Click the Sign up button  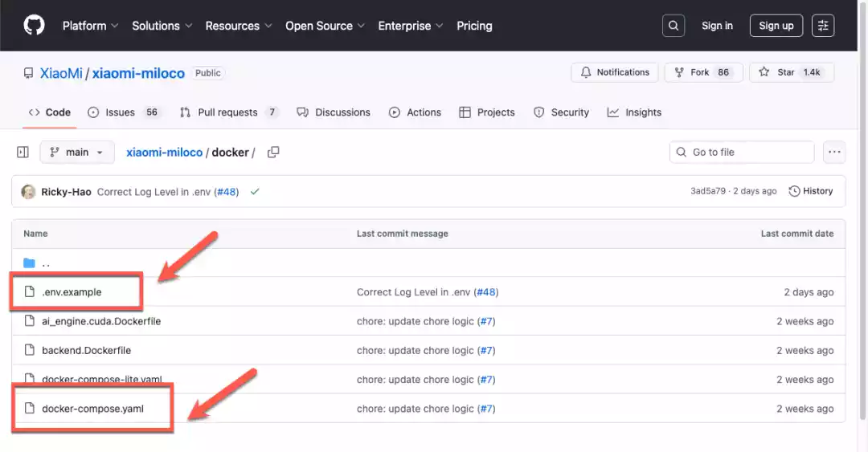[776, 26]
